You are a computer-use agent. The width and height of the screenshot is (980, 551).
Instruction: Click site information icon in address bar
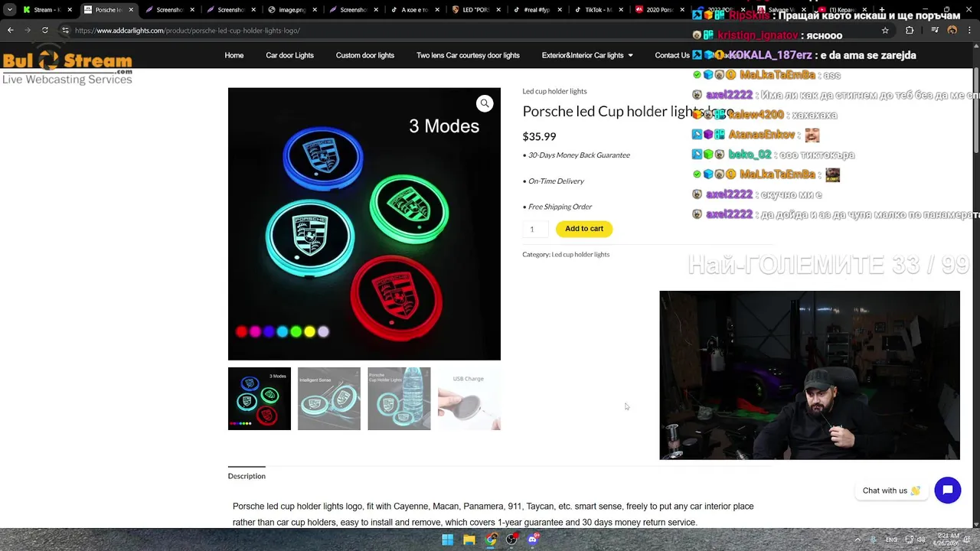pos(65,31)
